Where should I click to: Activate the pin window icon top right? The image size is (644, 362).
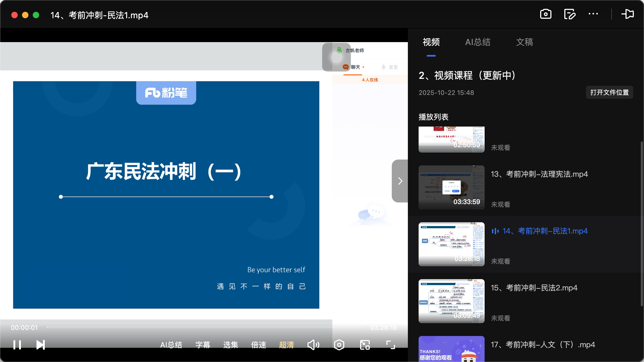[x=628, y=14]
